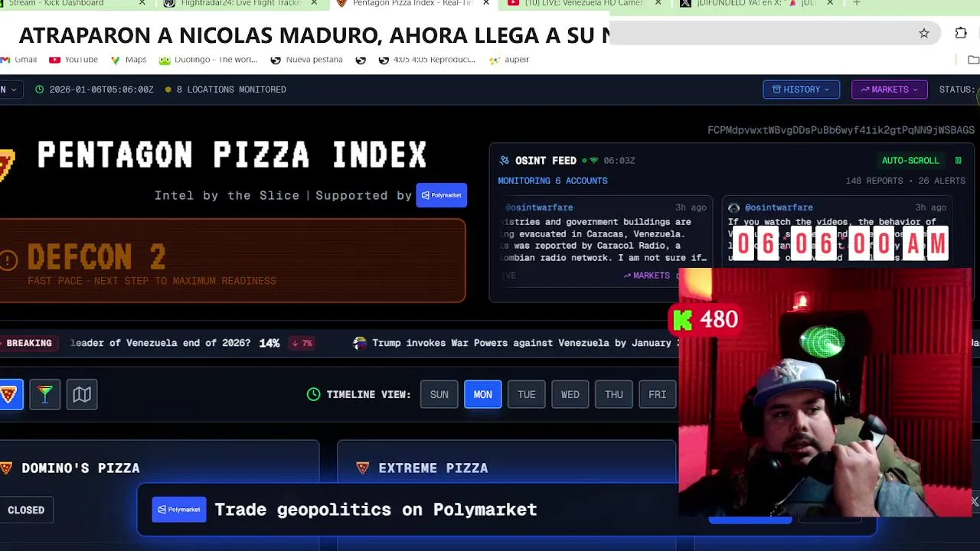Viewport: 980px width, 551px height.
Task: Click the DOMINO'S PIZZA card title
Action: (80, 468)
